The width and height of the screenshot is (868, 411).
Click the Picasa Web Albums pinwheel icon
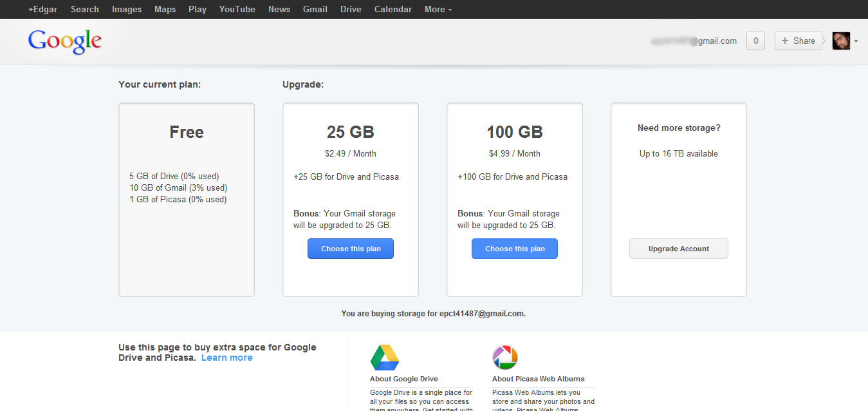tap(505, 358)
